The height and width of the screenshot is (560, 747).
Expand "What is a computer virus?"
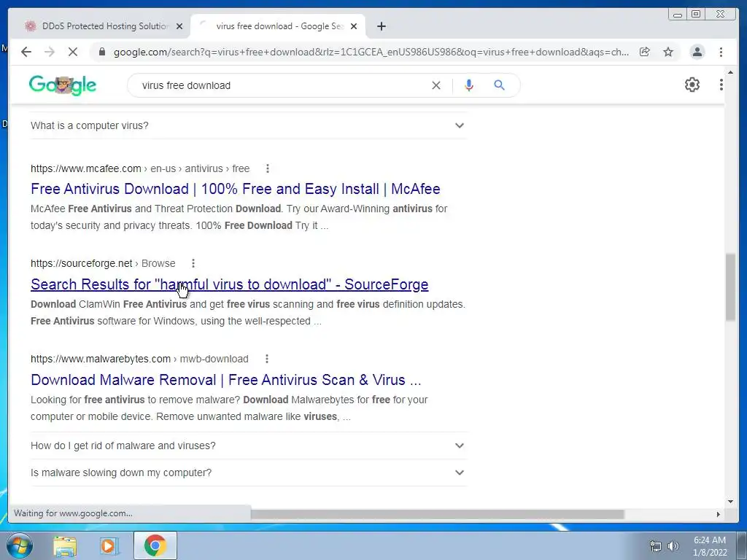248,125
